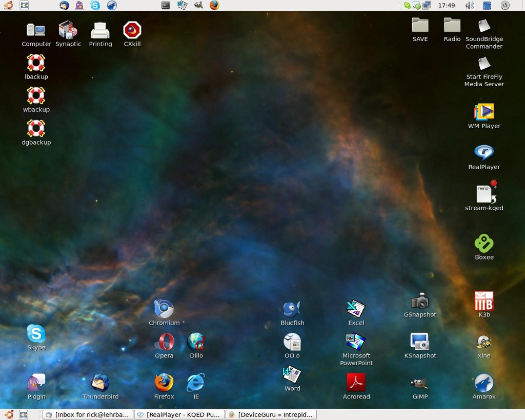Select the lbackup lifebuoy icon

tap(36, 63)
